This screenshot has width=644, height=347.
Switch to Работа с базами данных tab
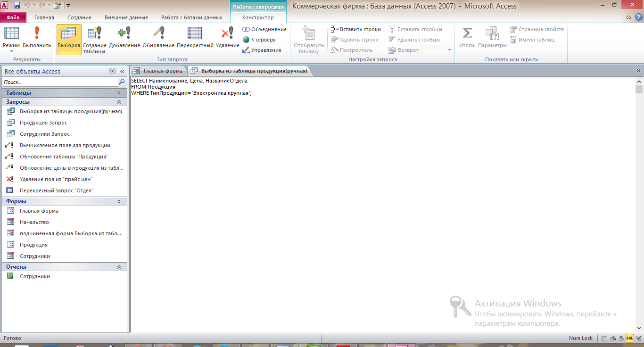(191, 17)
